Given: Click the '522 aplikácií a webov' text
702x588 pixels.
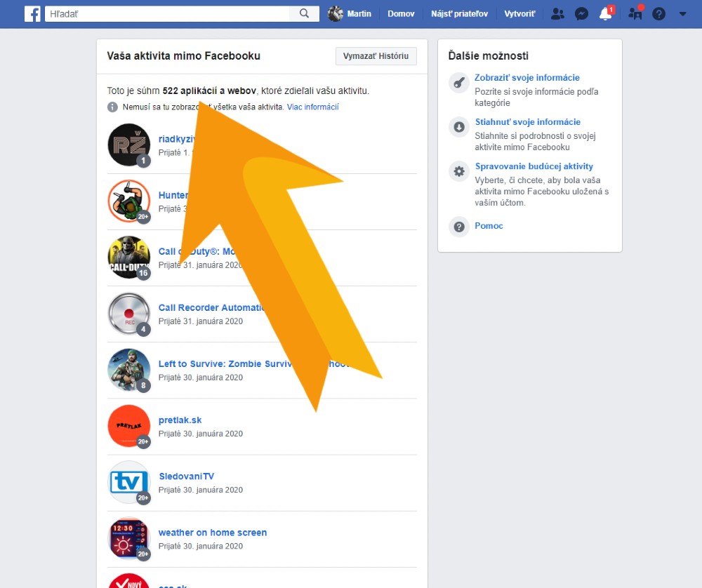Looking at the screenshot, I should [x=209, y=91].
